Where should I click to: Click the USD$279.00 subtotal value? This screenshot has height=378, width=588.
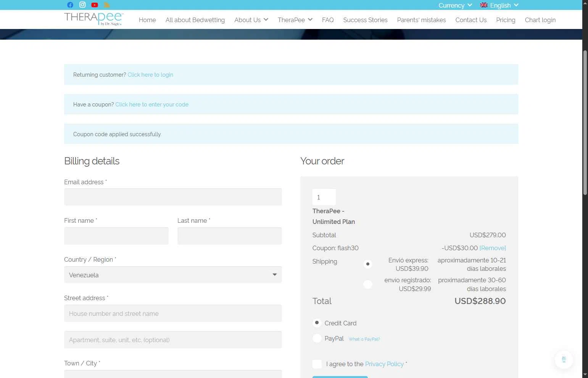[488, 235]
